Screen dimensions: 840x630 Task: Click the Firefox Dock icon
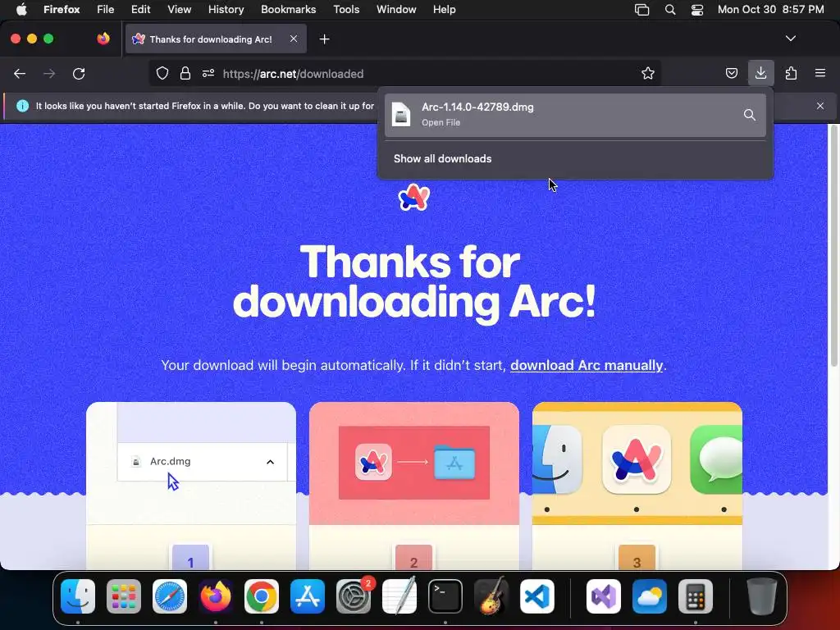[x=216, y=596]
